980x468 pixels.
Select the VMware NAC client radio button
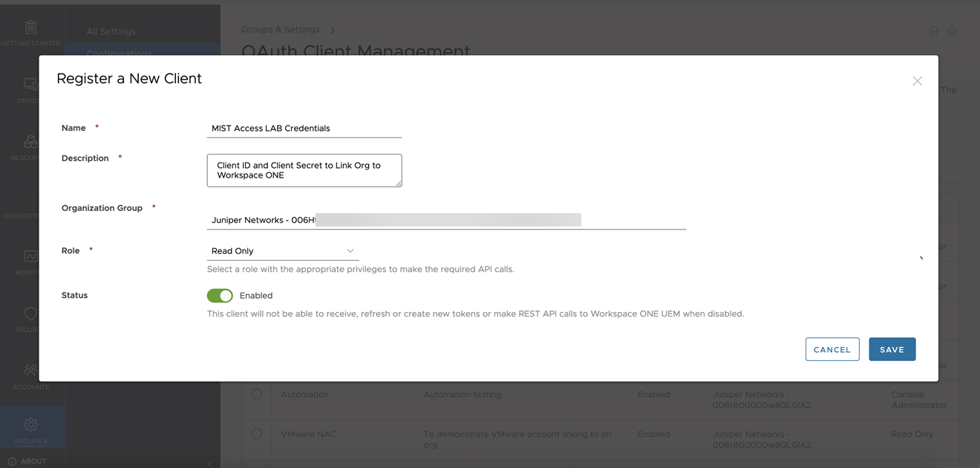(257, 435)
